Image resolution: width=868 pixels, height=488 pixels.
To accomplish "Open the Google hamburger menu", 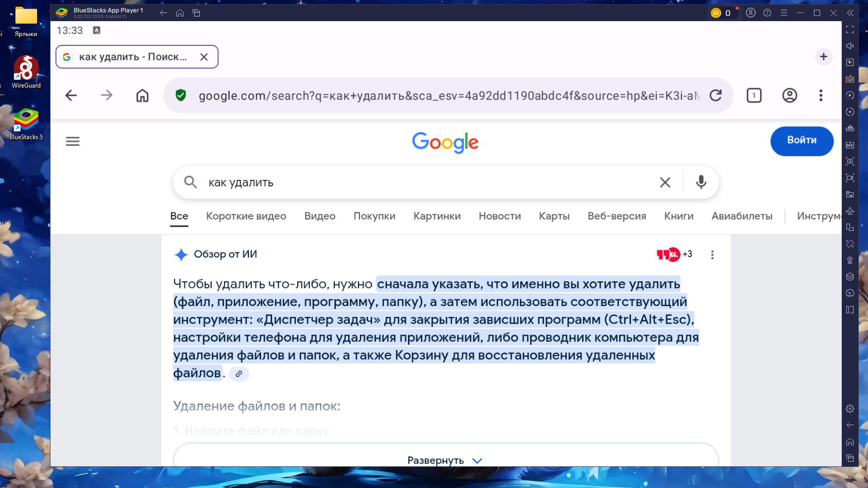I will [73, 141].
